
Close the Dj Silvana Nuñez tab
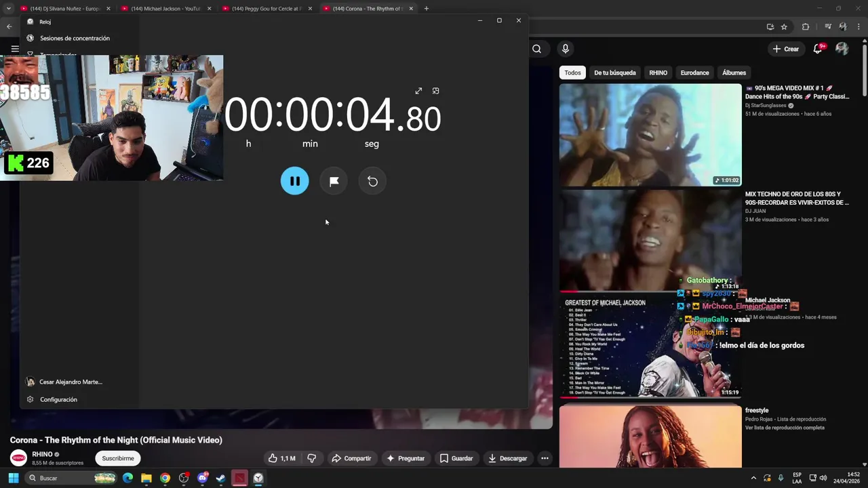click(108, 9)
